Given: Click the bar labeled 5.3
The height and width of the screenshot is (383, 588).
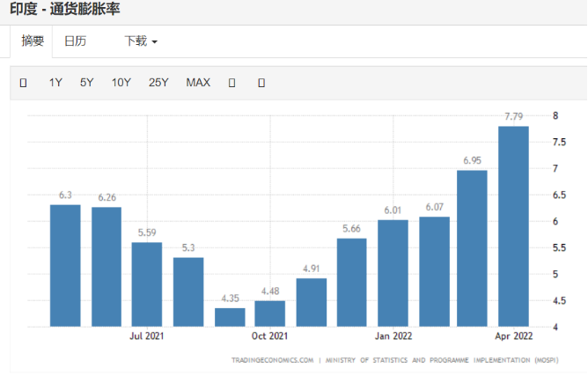Looking at the screenshot, I should coord(188,291).
